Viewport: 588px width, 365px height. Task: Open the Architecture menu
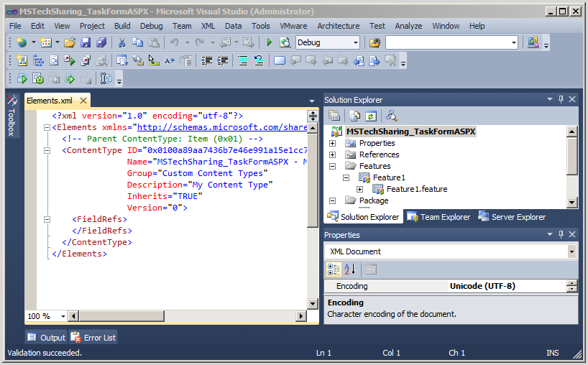tap(339, 26)
